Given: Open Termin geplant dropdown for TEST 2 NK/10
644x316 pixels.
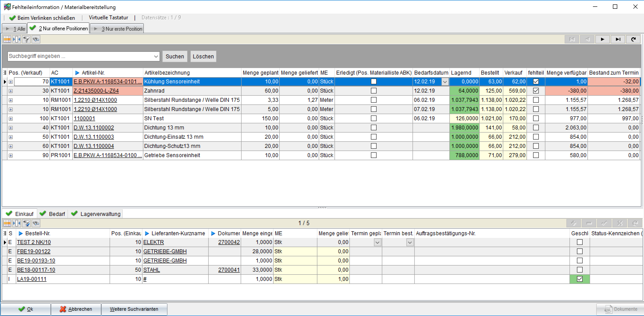Looking at the screenshot, I should (377, 242).
